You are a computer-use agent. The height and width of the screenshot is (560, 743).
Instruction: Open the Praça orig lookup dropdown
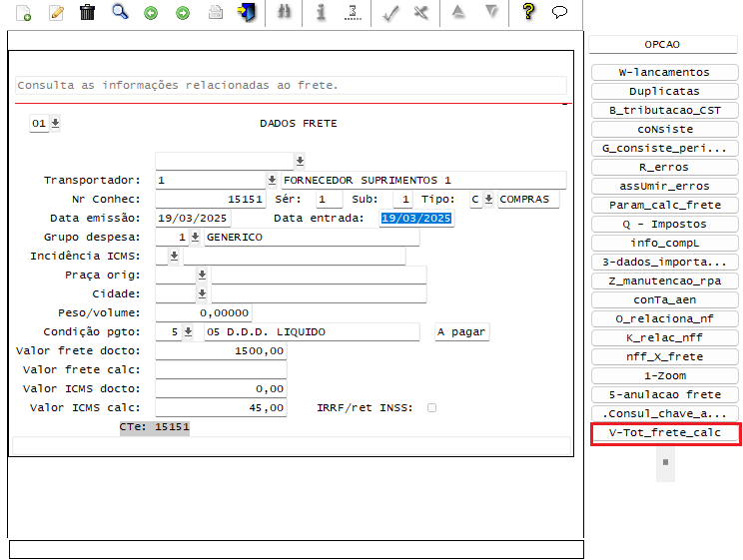202,275
